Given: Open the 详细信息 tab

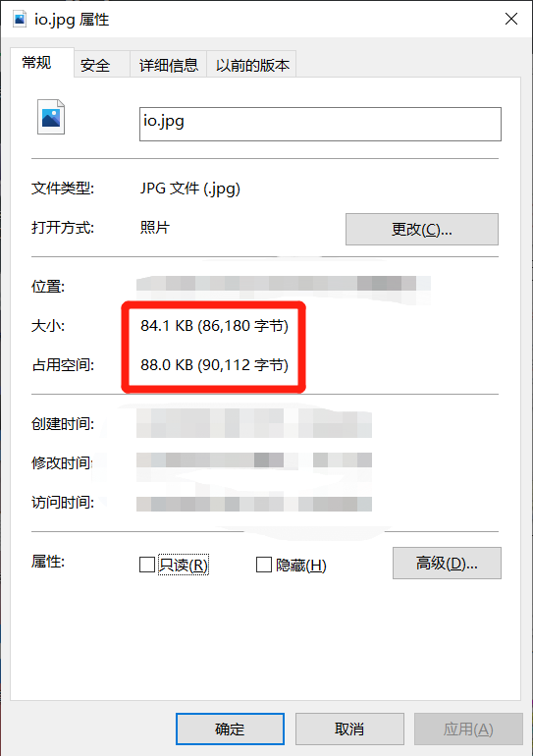Looking at the screenshot, I should click(x=168, y=65).
